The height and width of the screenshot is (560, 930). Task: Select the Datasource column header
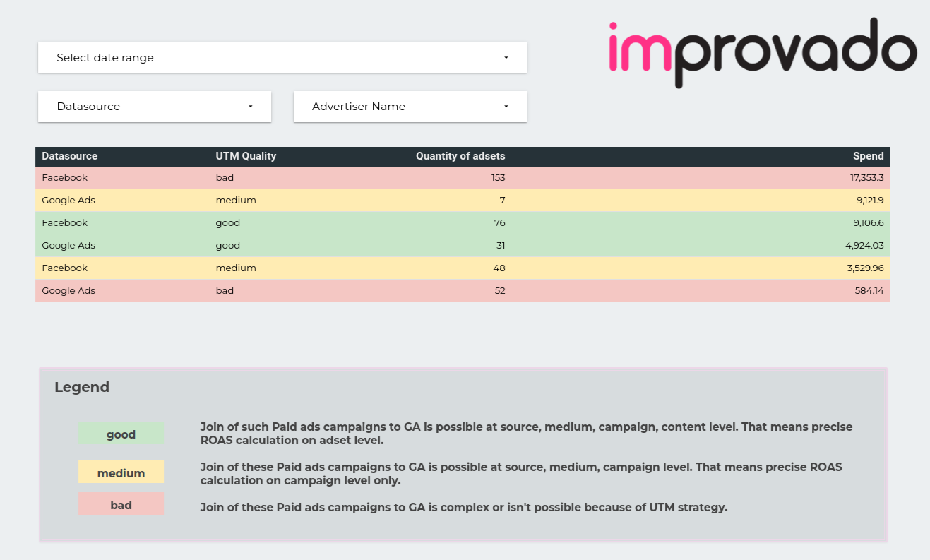pyautogui.click(x=70, y=156)
